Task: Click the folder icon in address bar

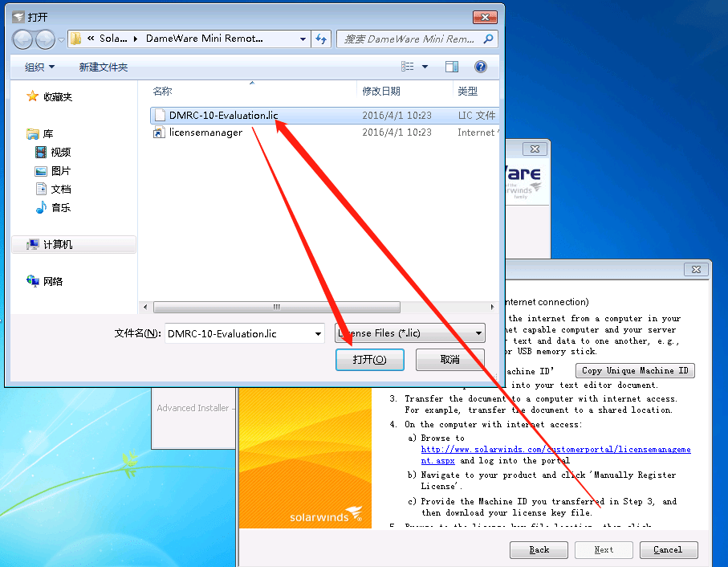Action: 76,39
